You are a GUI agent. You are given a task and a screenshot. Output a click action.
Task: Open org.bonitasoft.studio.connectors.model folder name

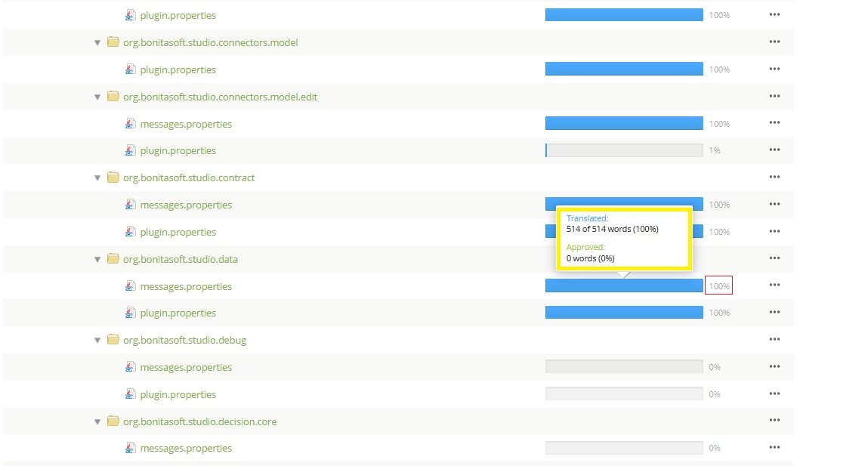210,42
